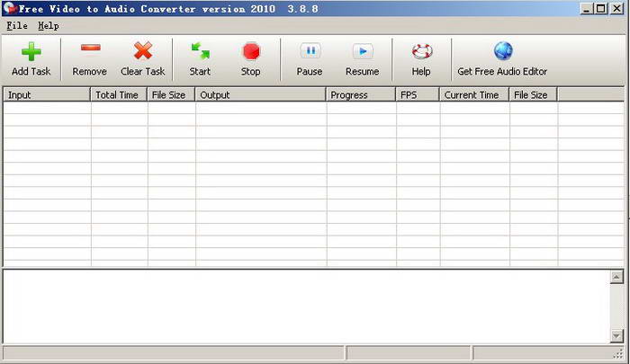Screen dimensions: 630x364
Task: Clear all tasks with the red X icon
Action: point(142,51)
